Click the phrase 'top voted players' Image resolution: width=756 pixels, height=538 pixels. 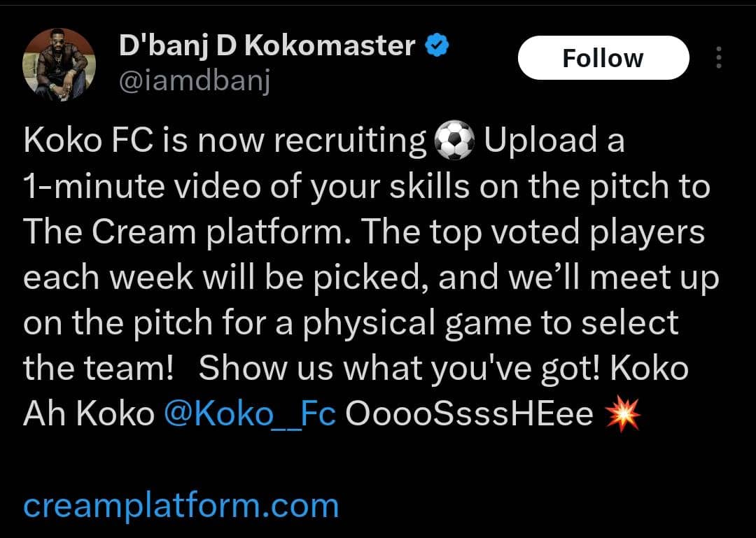tap(567, 232)
